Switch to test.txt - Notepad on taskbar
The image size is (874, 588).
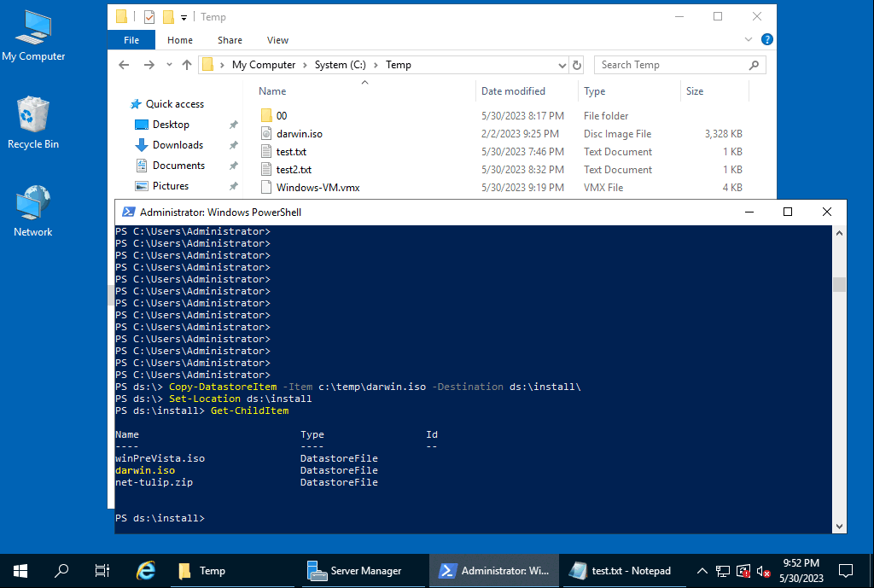[x=624, y=571]
